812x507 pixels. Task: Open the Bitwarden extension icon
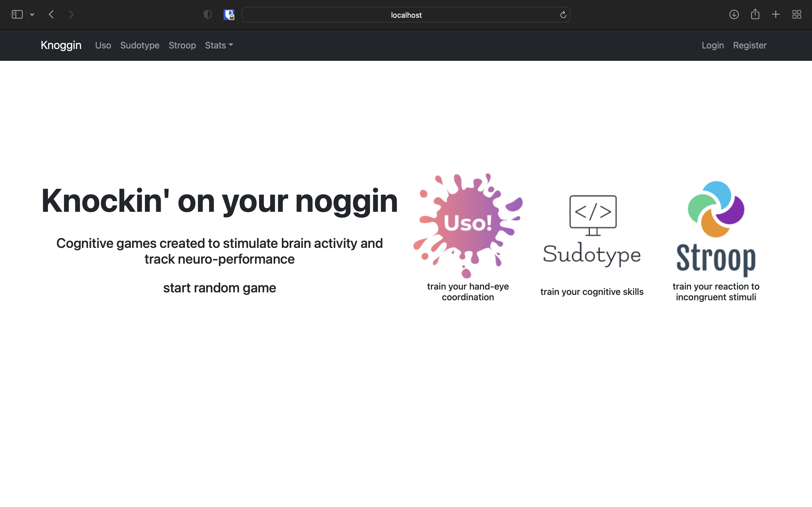(229, 14)
